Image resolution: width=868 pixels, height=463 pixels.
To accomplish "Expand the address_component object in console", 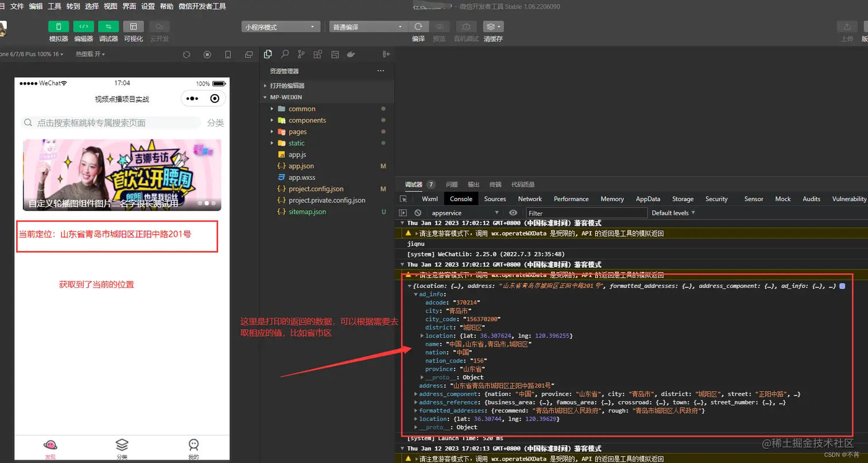I will (416, 394).
